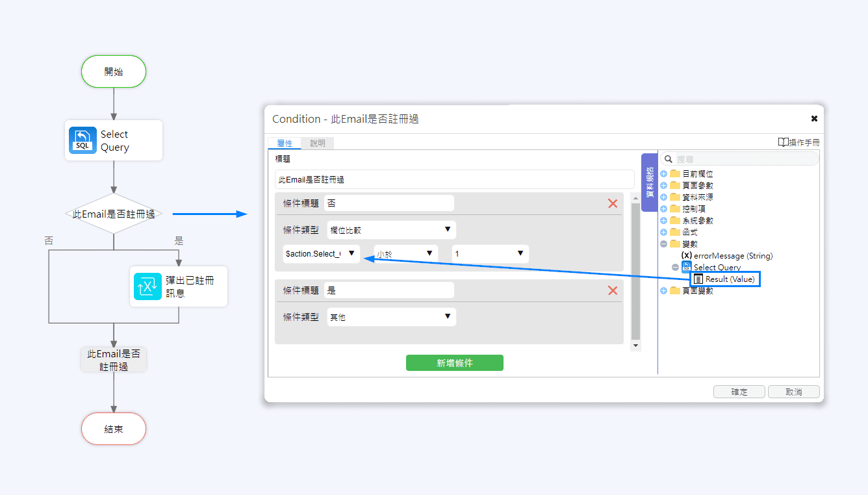Toggle the 資料規格 side panel tab
Screen dimensions: 868x495
pyautogui.click(x=650, y=183)
